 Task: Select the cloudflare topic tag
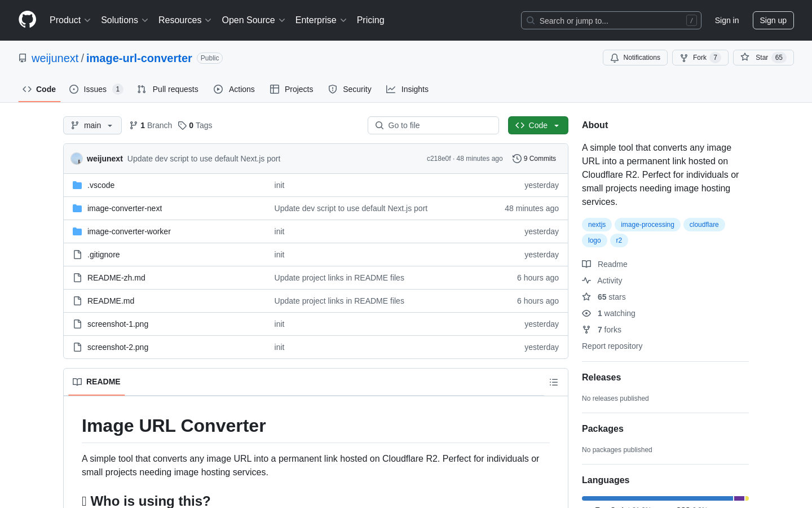coord(704,225)
